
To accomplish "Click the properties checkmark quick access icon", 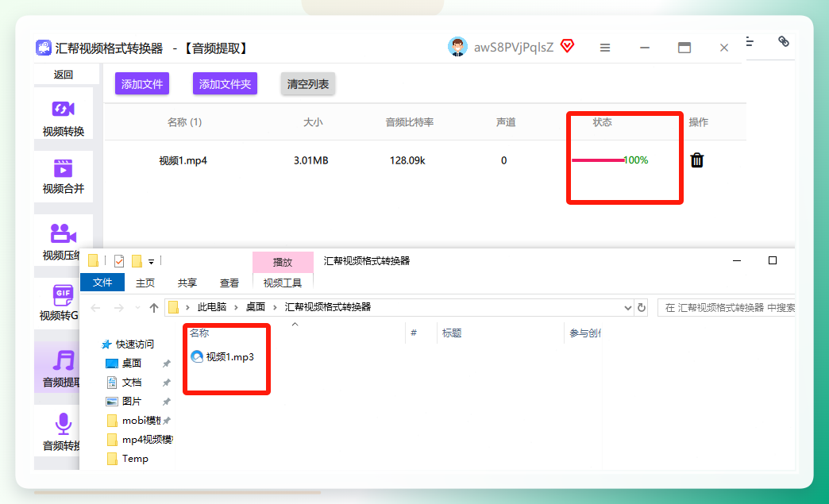I will point(119,261).
